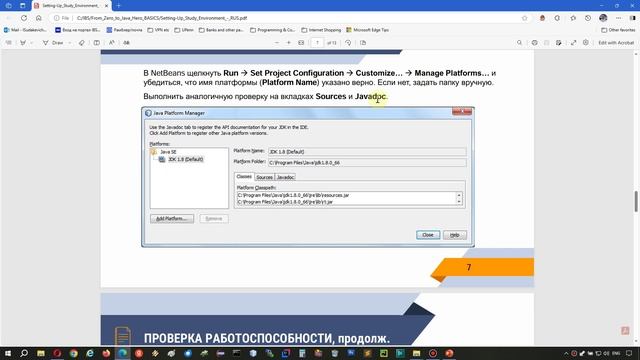Open the VPN etc bookmarks folder
Viewport: 640px width, 360px height.
(158, 30)
